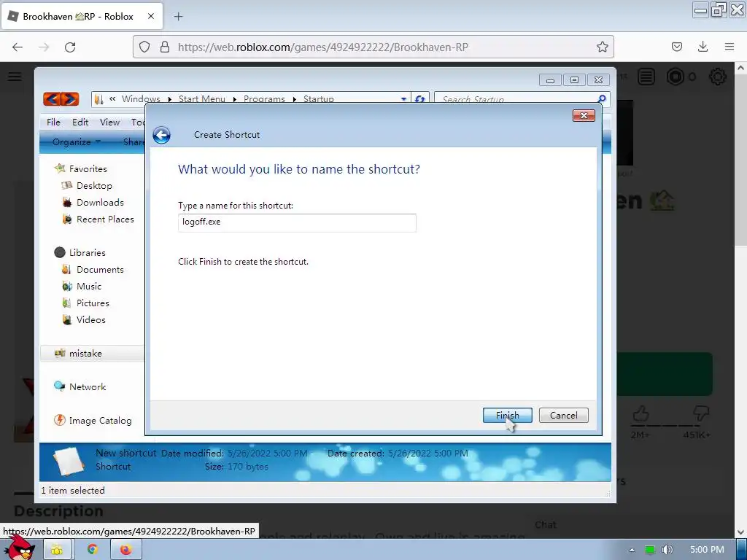747x560 pixels.
Task: Open the File menu in Explorer
Action: 53,122
